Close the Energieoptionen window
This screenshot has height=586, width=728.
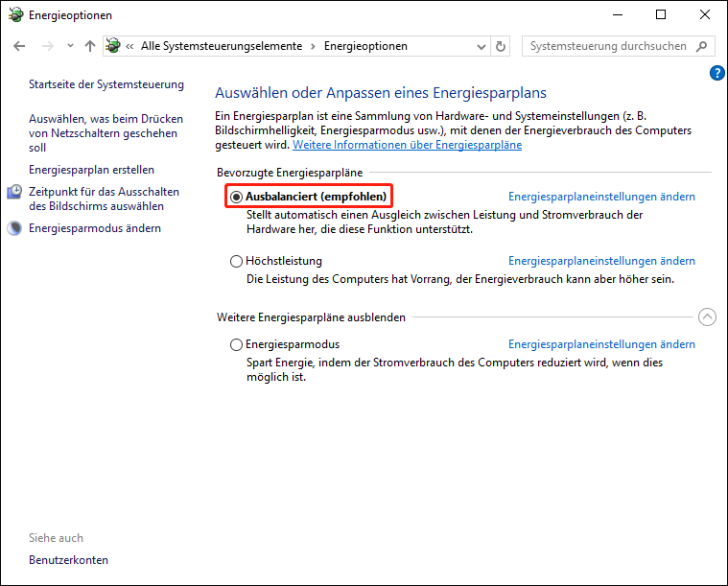point(705,14)
